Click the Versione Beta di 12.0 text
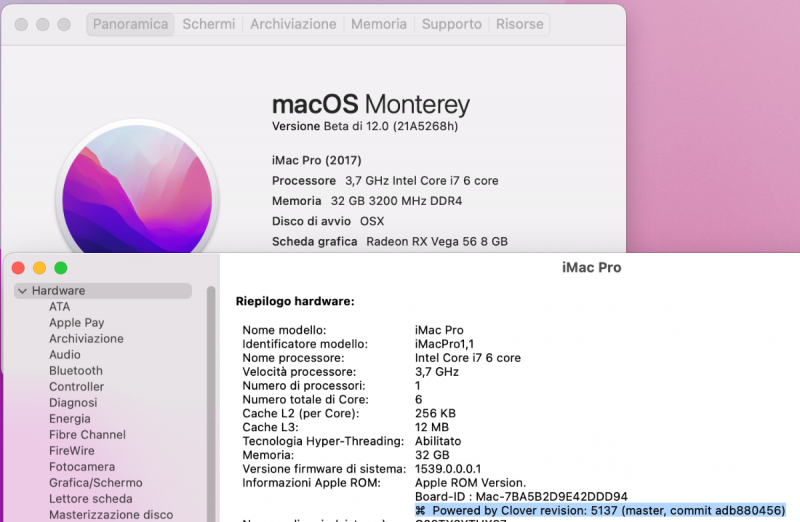The width and height of the screenshot is (800, 522). [x=365, y=126]
